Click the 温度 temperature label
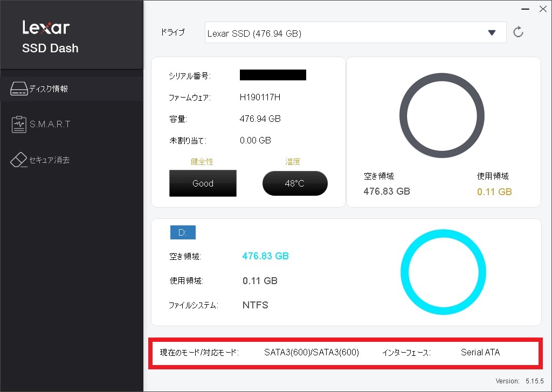The height and width of the screenshot is (392, 552). tap(293, 162)
